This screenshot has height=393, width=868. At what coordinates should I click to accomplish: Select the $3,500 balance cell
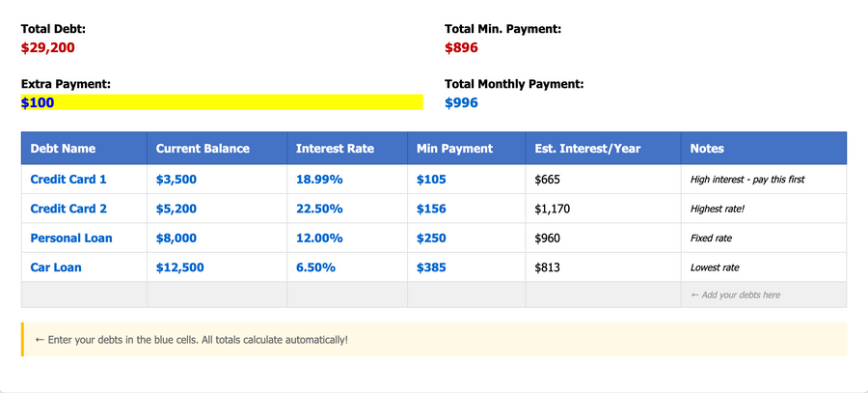click(217, 180)
